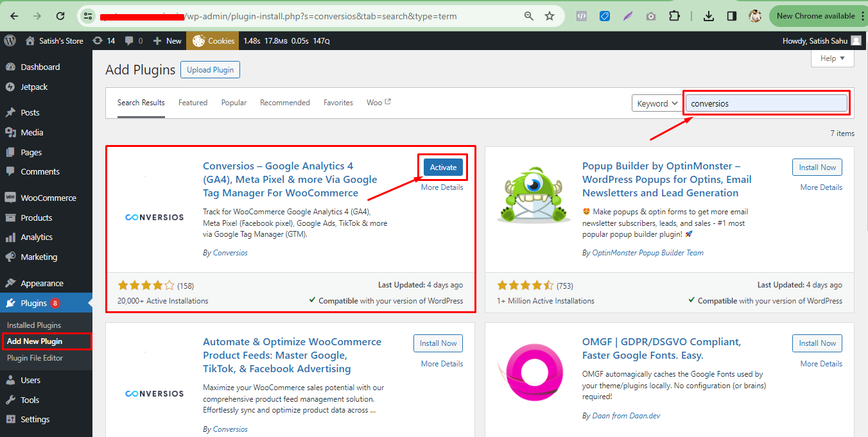
Task: Click Install Now for Automate & Optimize Product Feeds
Action: (438, 343)
